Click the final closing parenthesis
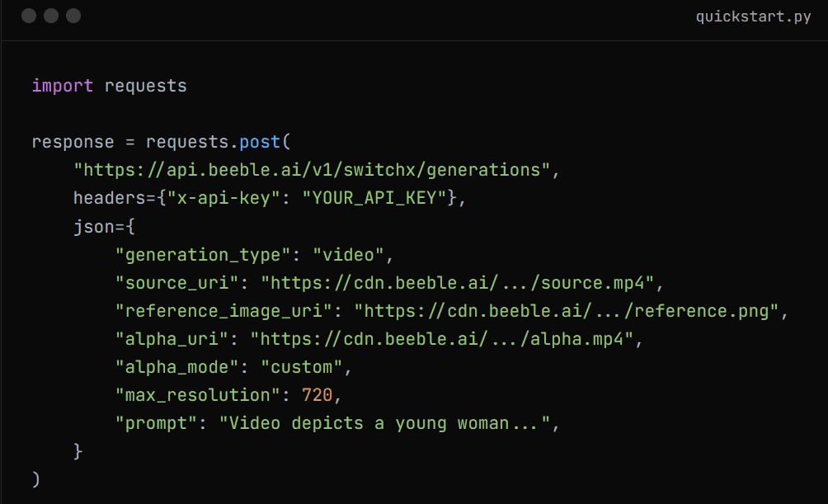828x504 pixels. tap(36, 479)
